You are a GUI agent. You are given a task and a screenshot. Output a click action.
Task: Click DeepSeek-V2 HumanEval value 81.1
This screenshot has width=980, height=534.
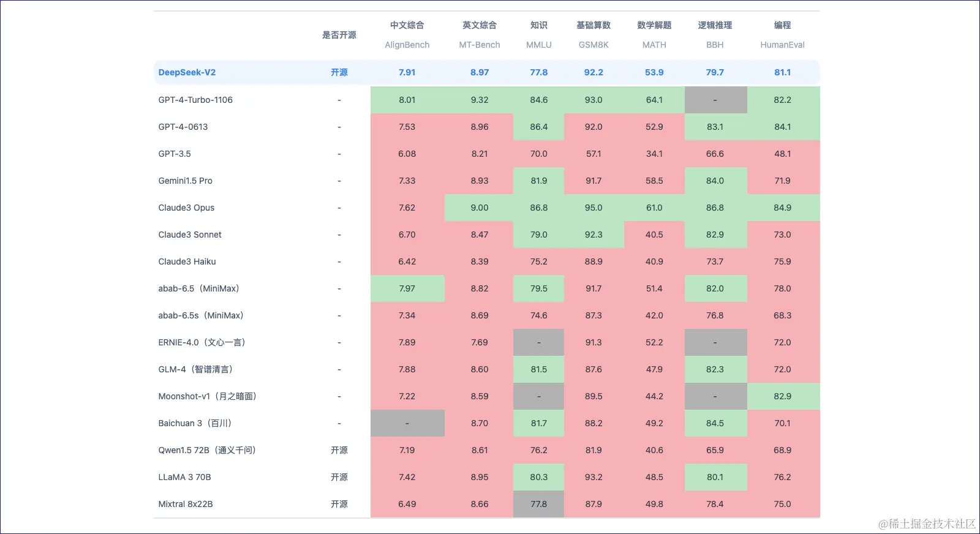[782, 72]
